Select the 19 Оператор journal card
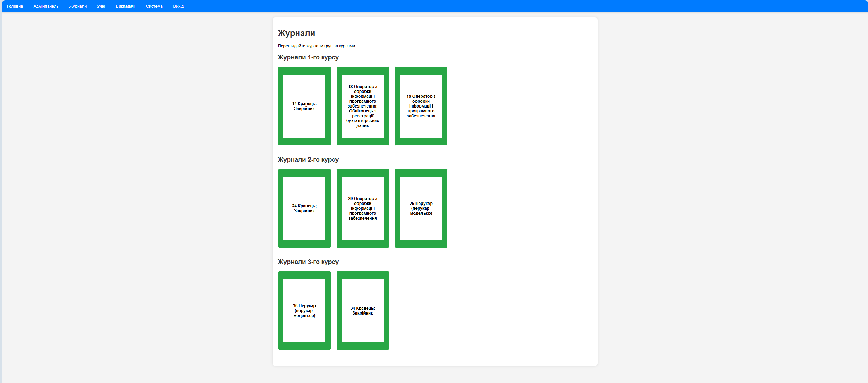The width and height of the screenshot is (868, 383). pyautogui.click(x=421, y=106)
